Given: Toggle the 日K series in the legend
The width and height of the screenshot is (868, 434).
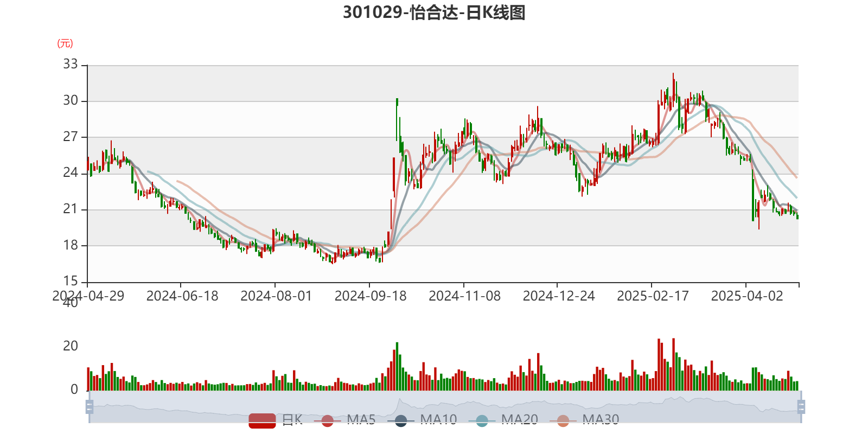Looking at the screenshot, I should click(x=276, y=420).
